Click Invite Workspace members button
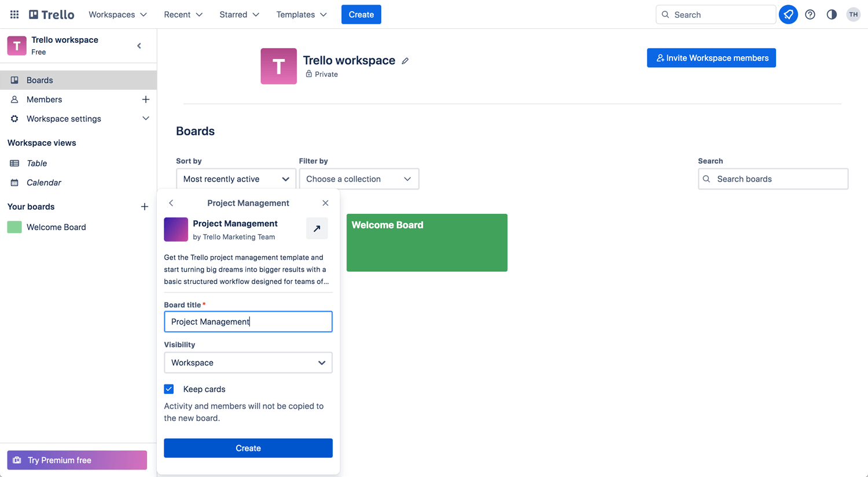This screenshot has height=477, width=868. tap(711, 58)
